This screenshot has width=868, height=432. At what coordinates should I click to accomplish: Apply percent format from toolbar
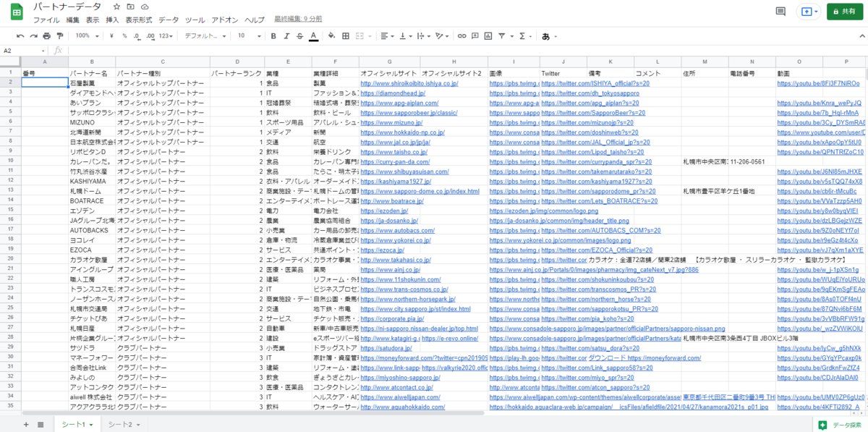pyautogui.click(x=124, y=35)
